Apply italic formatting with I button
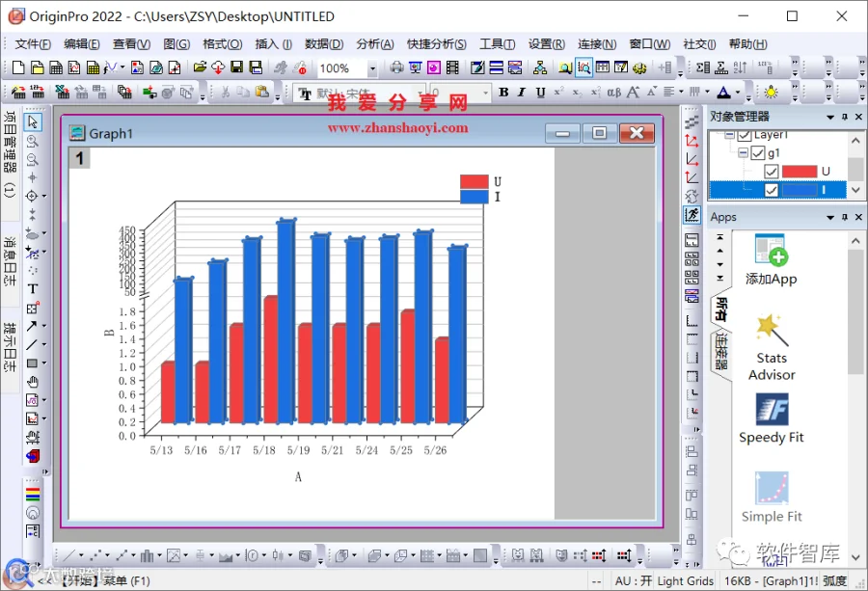Image resolution: width=868 pixels, height=591 pixels. pyautogui.click(x=522, y=92)
